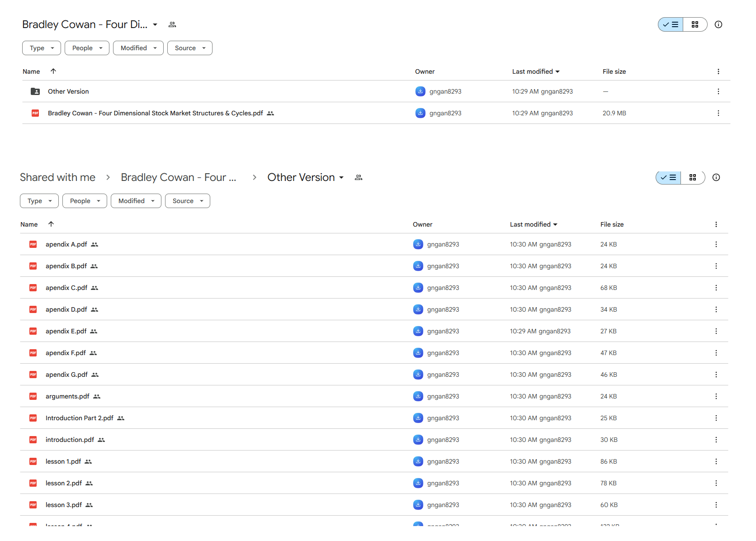The height and width of the screenshot is (541, 756).
Task: Switch upper panel to grid layout
Action: 695,24
